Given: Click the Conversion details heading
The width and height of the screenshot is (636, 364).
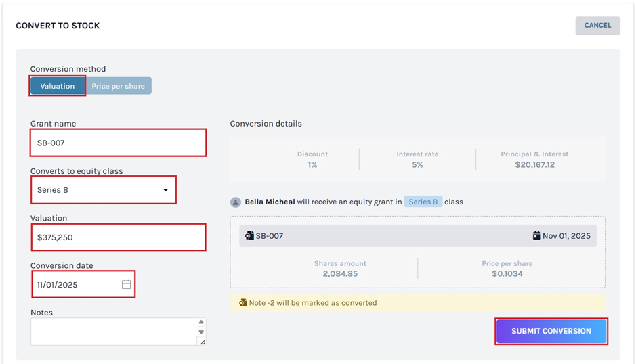Looking at the screenshot, I should click(x=266, y=124).
